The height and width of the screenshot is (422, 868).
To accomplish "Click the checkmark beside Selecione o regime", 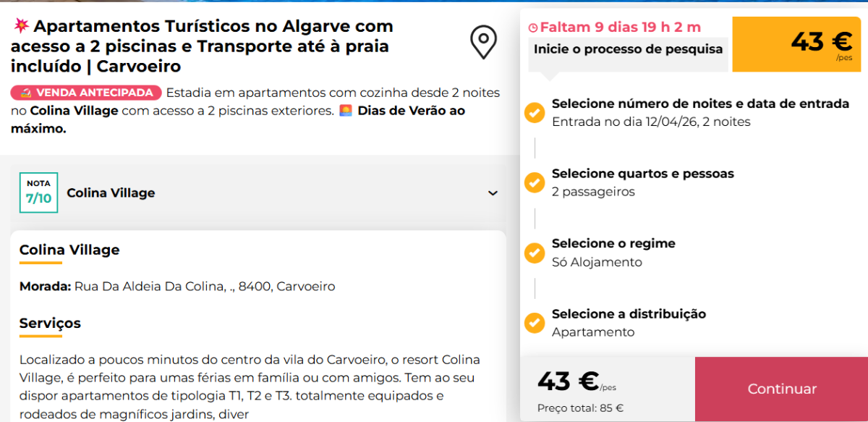I will [x=535, y=253].
